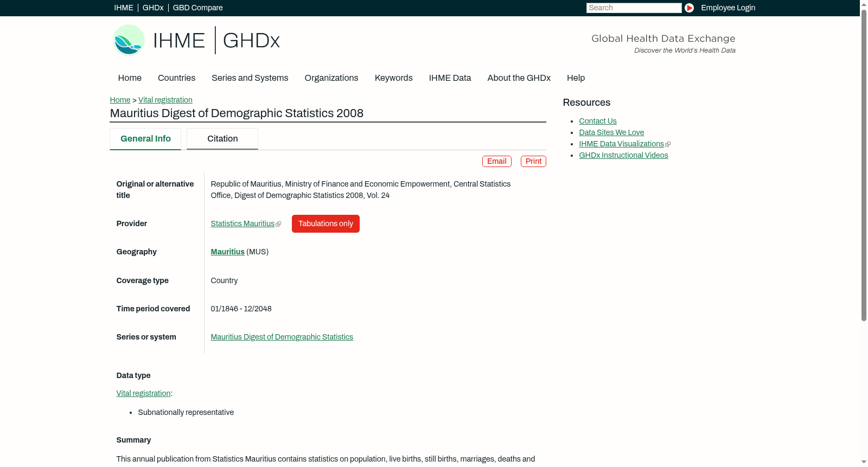Viewport: 868px width, 467px height.
Task: Focus the Search input field
Action: click(634, 8)
